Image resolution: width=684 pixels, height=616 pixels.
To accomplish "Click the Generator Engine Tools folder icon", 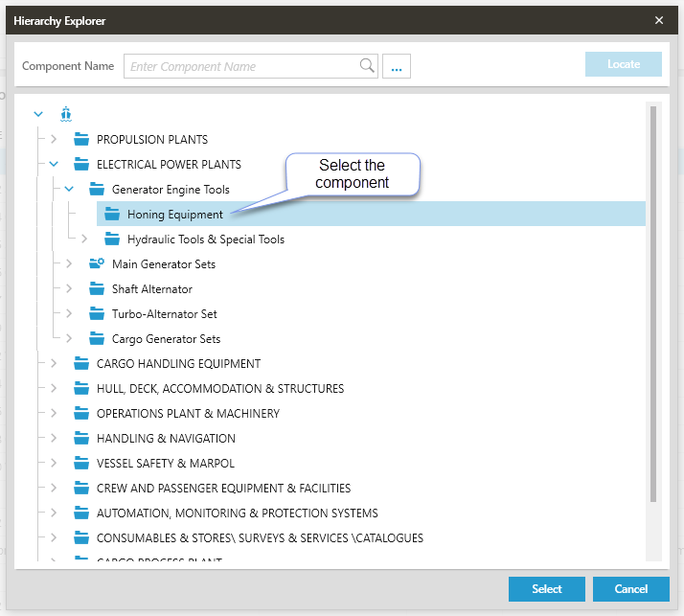I will (x=97, y=189).
